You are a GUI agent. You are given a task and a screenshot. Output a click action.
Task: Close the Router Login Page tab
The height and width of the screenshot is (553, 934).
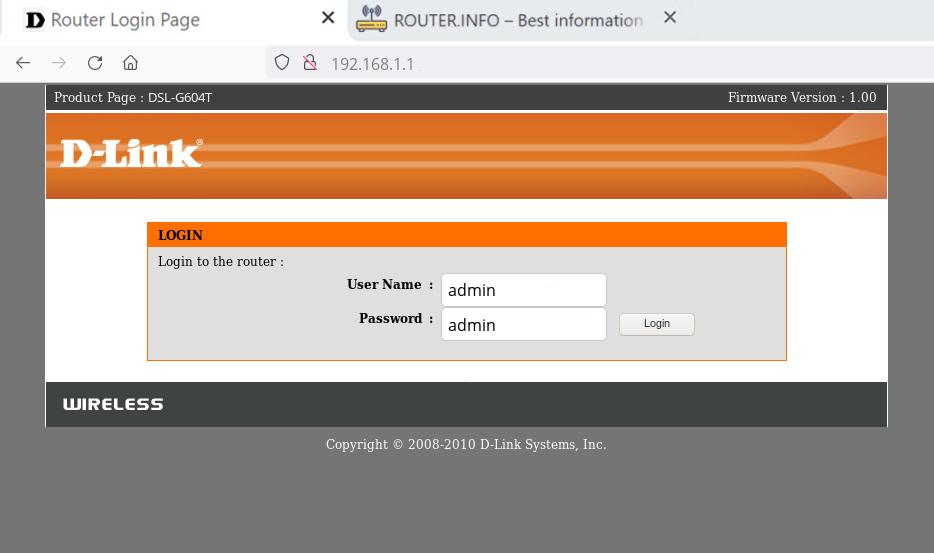click(328, 18)
